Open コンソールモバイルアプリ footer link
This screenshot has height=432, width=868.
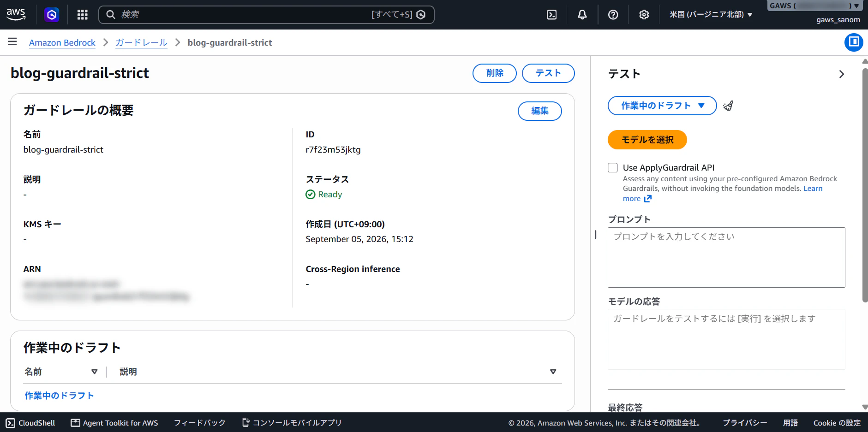pyautogui.click(x=297, y=423)
